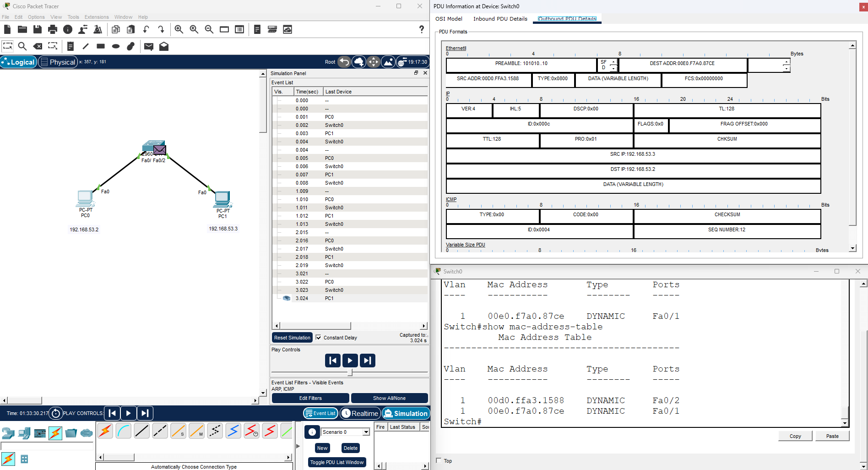Click the Ethernet SFD field stepper up

coord(613,62)
